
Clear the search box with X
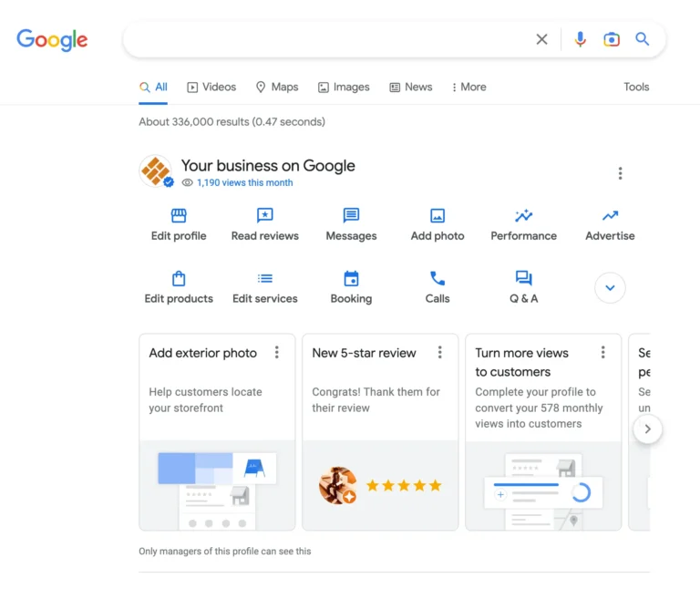[541, 39]
